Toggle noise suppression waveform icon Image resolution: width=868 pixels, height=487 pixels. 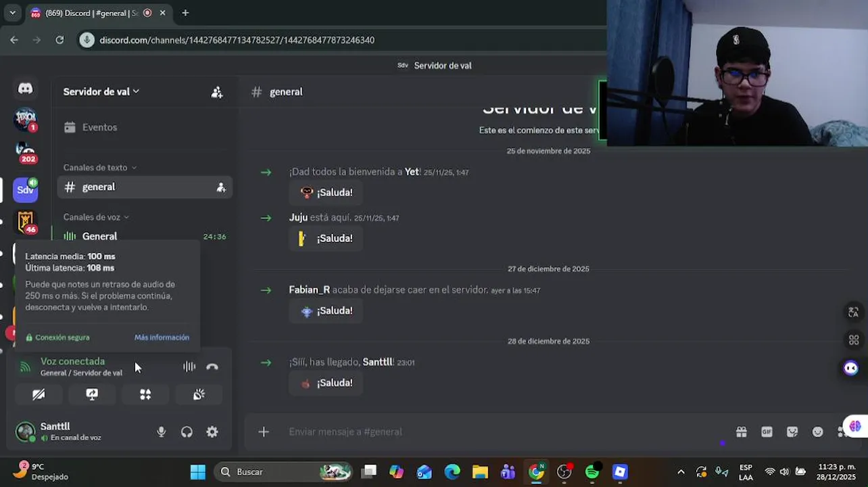pyautogui.click(x=189, y=367)
